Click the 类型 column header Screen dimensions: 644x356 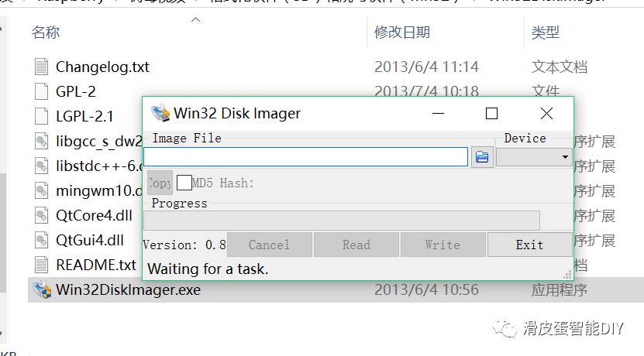tap(545, 32)
